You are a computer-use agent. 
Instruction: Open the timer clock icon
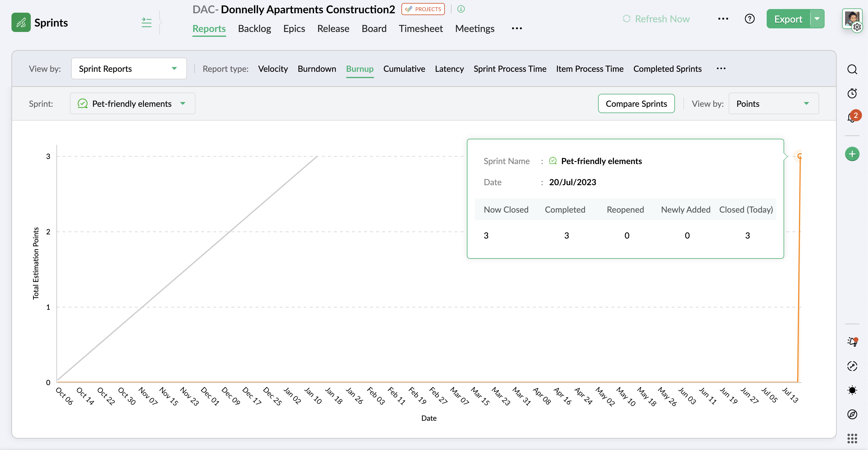point(852,93)
